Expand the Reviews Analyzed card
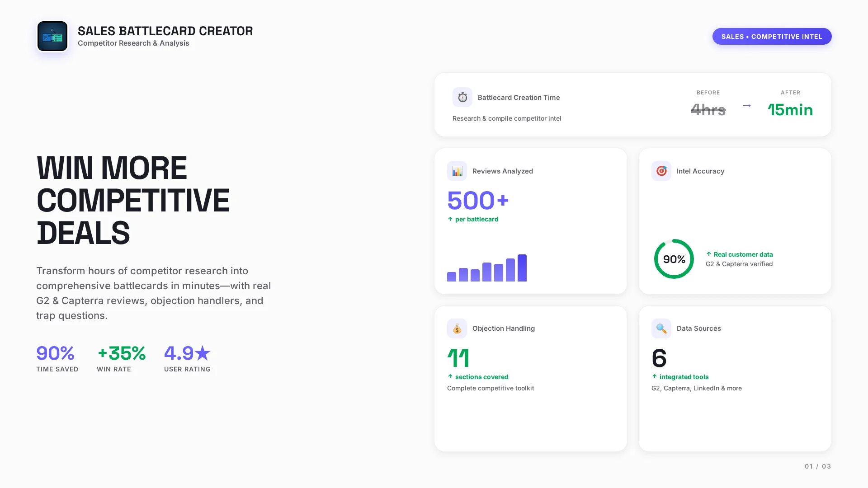The width and height of the screenshot is (868, 488). (x=530, y=221)
